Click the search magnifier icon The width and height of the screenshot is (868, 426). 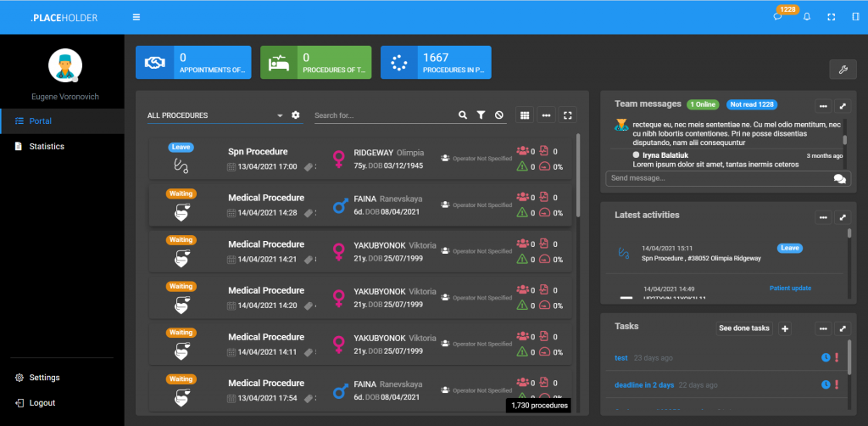462,115
